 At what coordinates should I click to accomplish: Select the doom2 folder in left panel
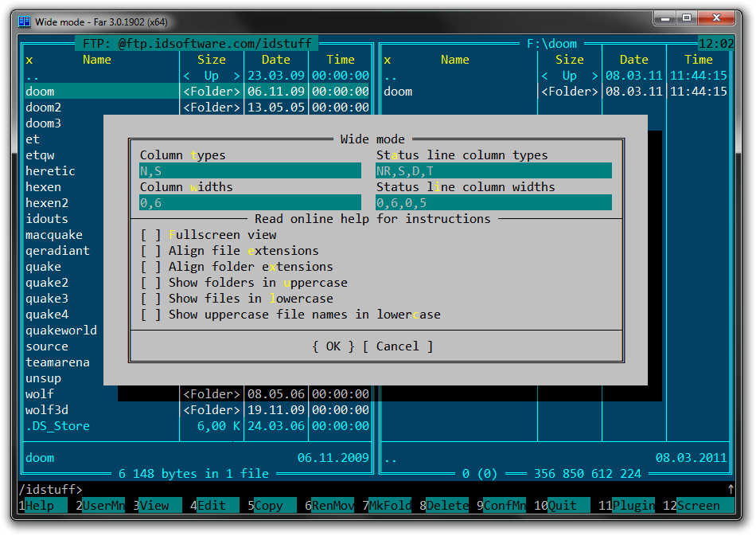pyautogui.click(x=44, y=108)
